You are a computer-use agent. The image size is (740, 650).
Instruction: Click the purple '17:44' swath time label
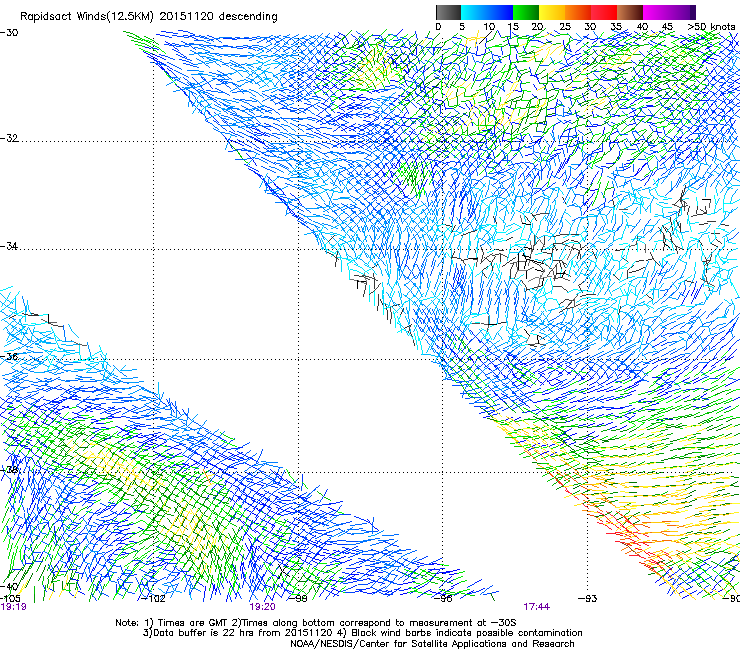pyautogui.click(x=537, y=607)
